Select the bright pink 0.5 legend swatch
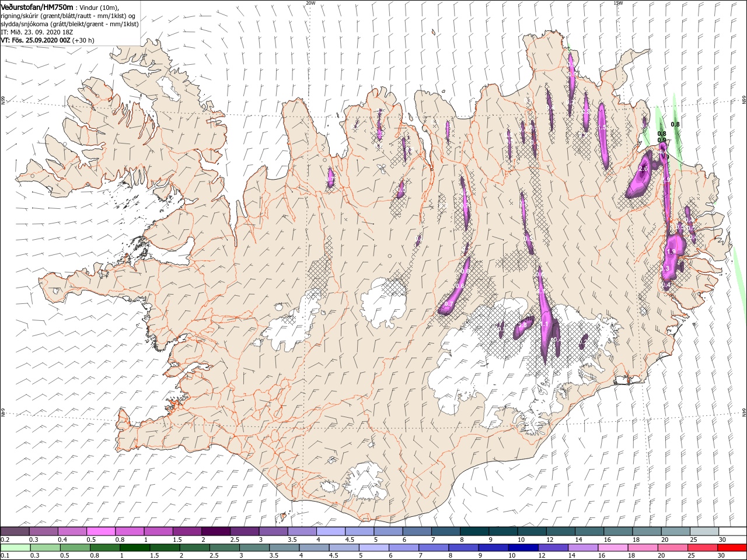Screen dimensions: 747x560 101,531
